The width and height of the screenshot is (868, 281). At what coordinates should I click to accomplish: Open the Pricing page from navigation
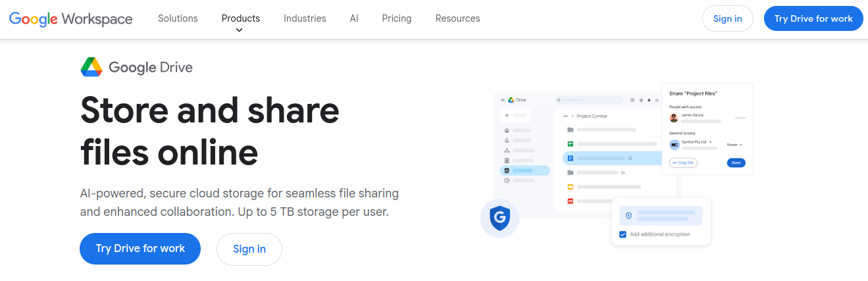click(396, 18)
